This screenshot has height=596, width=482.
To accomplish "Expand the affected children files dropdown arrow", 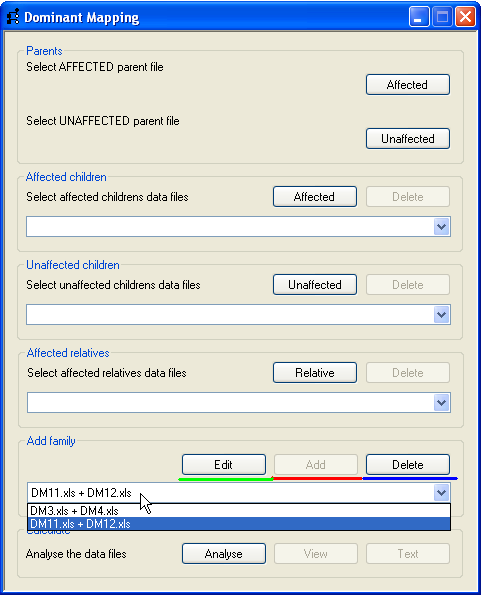I will [441, 227].
